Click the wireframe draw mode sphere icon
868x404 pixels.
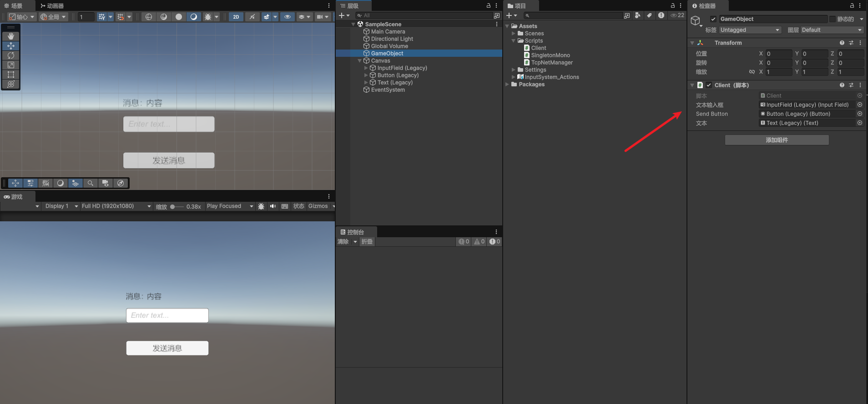[x=149, y=17]
